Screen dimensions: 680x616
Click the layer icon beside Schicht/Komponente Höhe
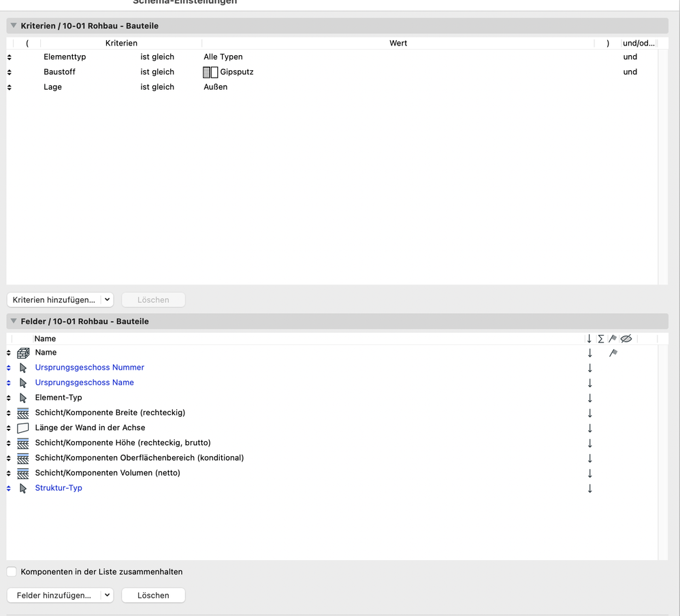[23, 443]
